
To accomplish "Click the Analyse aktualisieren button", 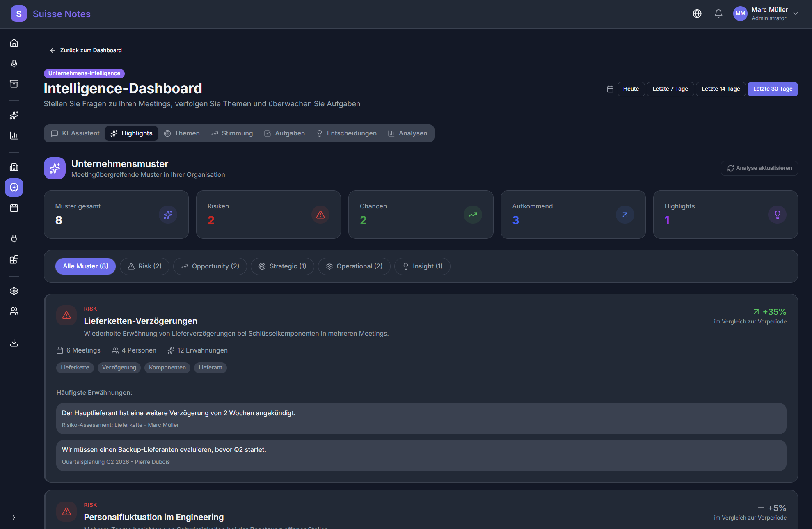I will (x=759, y=168).
